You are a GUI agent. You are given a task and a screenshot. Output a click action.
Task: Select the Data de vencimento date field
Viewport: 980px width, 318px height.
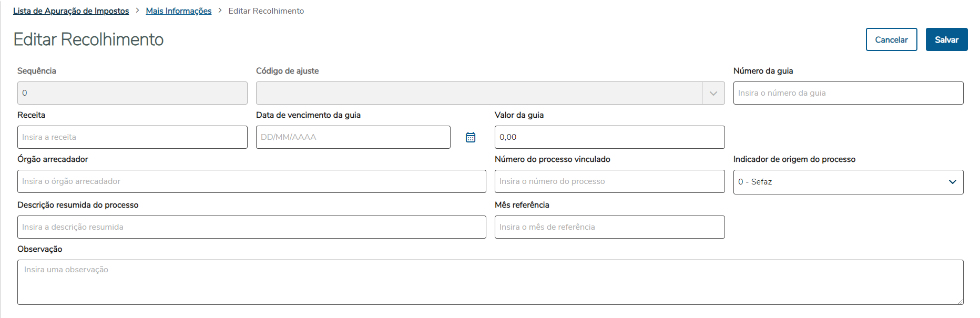(x=353, y=137)
